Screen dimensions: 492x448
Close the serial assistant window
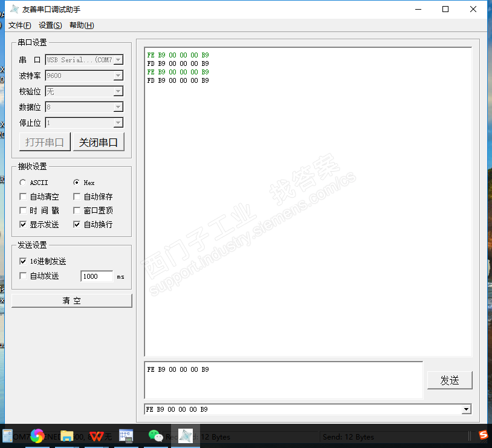tap(473, 10)
